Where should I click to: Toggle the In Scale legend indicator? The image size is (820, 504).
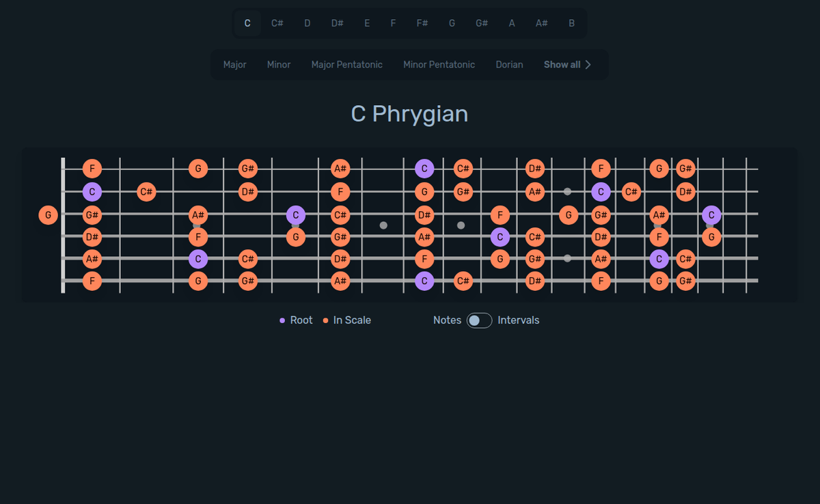click(x=326, y=320)
